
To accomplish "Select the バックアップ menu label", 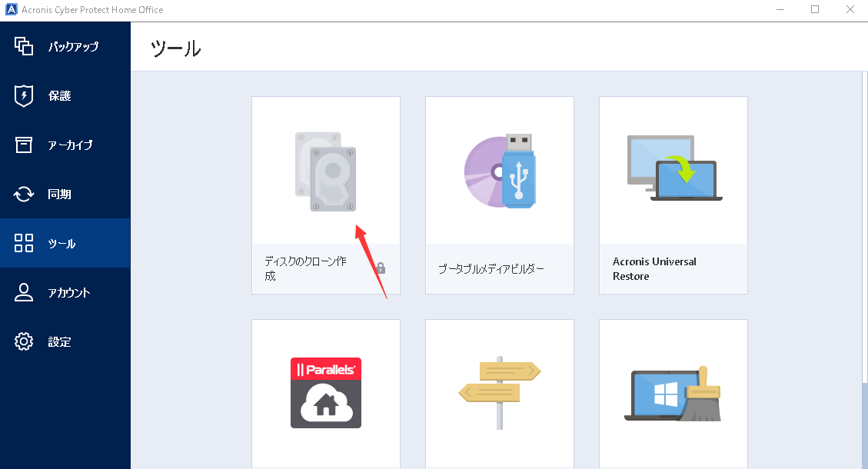I will point(73,46).
